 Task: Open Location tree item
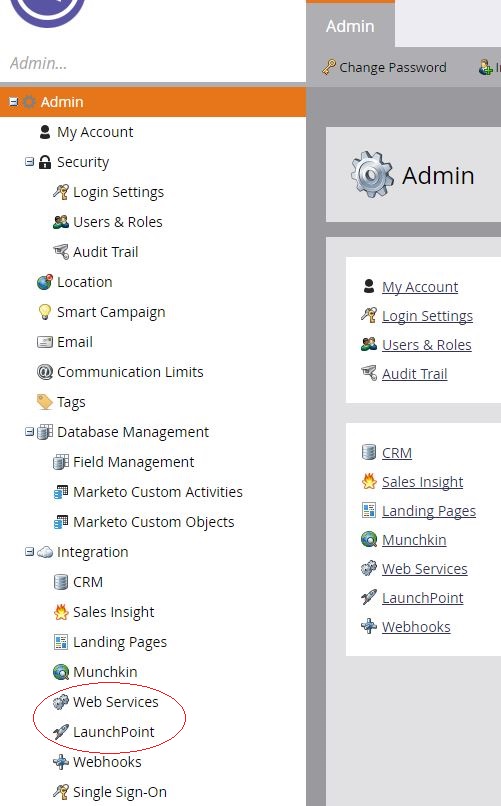click(84, 282)
